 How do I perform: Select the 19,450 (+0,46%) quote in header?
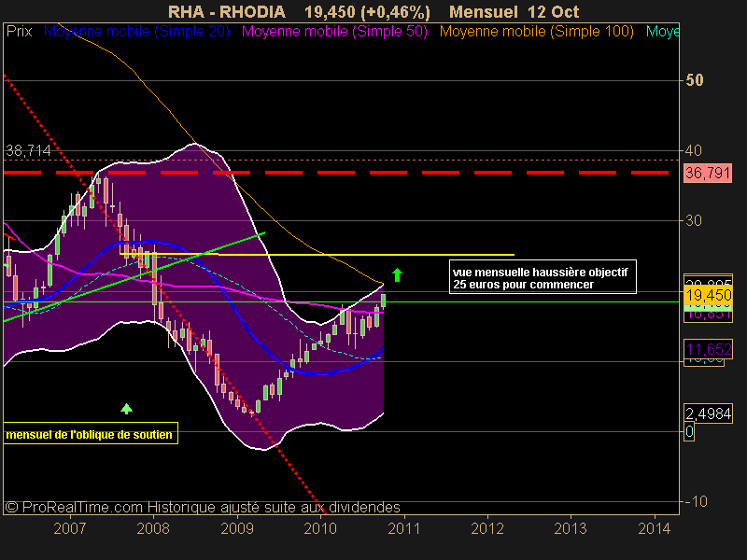tap(367, 11)
